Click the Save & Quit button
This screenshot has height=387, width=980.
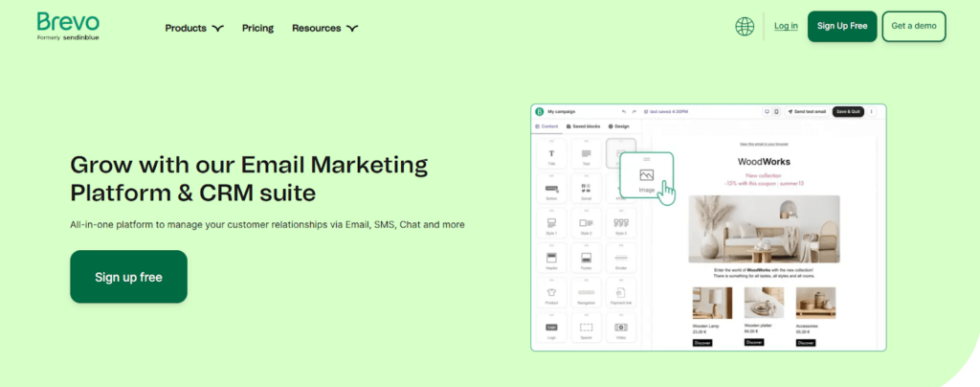pos(848,112)
